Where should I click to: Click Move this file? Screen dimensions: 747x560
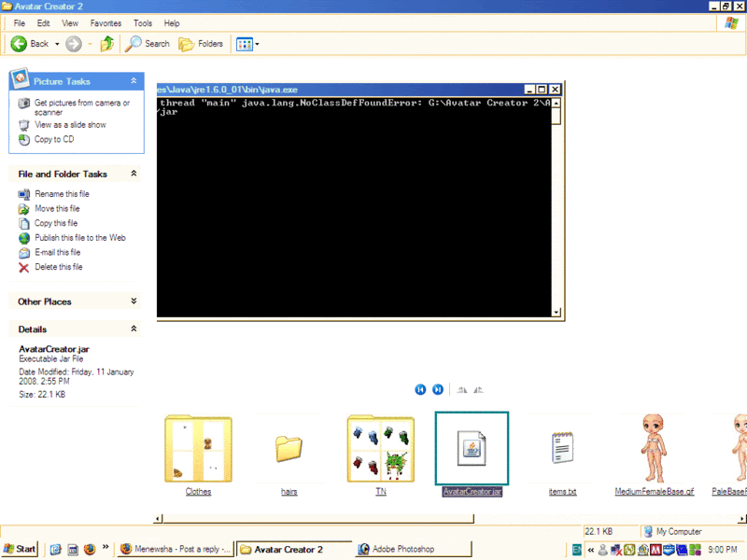click(x=57, y=208)
